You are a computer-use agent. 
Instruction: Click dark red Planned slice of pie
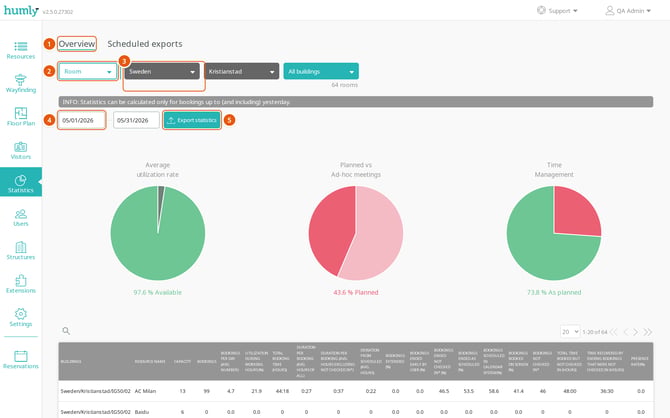pos(331,231)
